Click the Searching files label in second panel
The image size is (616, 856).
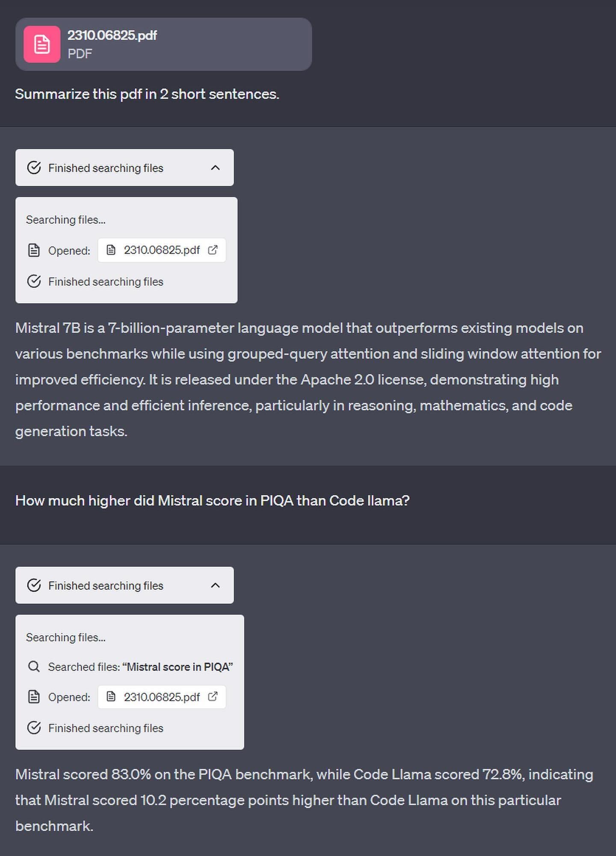click(x=66, y=637)
